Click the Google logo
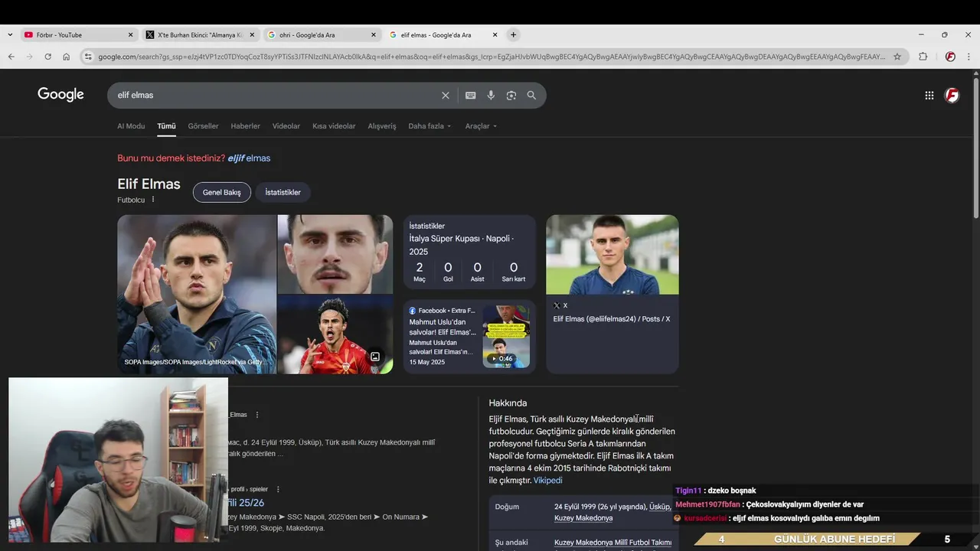Image resolution: width=980 pixels, height=551 pixels. [x=60, y=94]
